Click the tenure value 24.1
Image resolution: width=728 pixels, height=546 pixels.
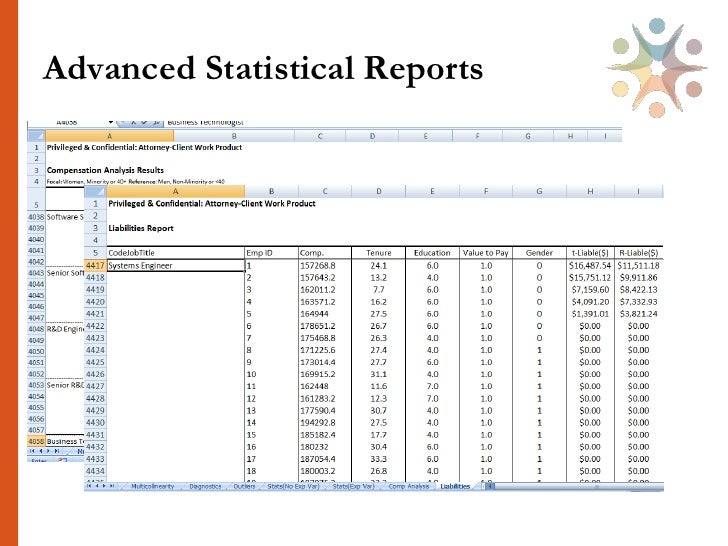[378, 266]
